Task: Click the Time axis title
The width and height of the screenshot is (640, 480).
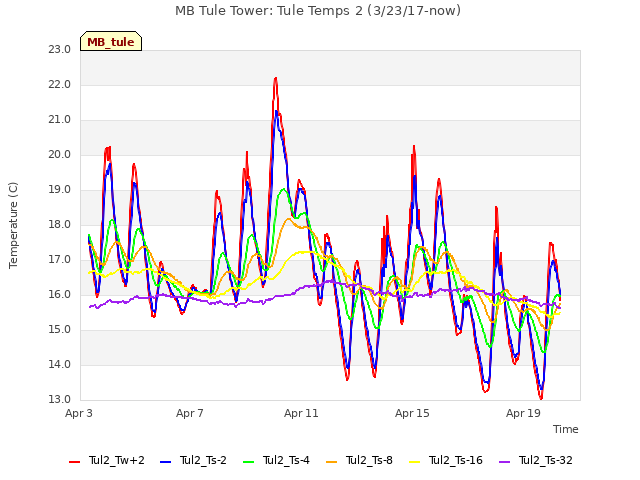Action: pos(566,429)
